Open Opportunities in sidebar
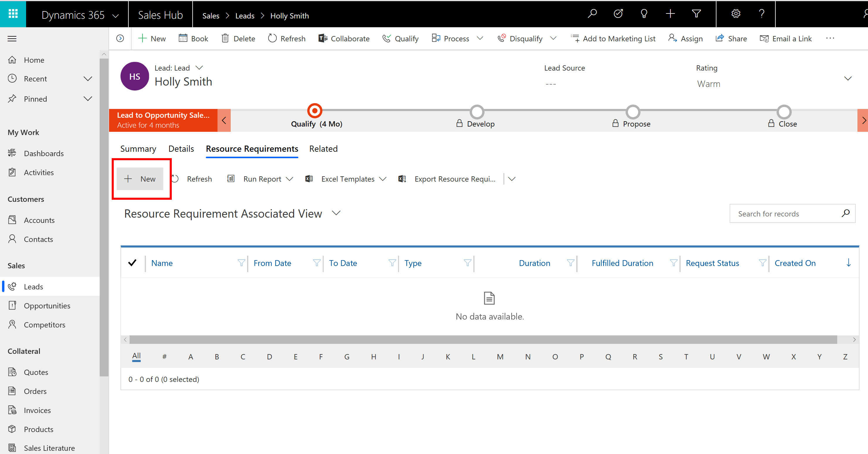 coord(47,305)
